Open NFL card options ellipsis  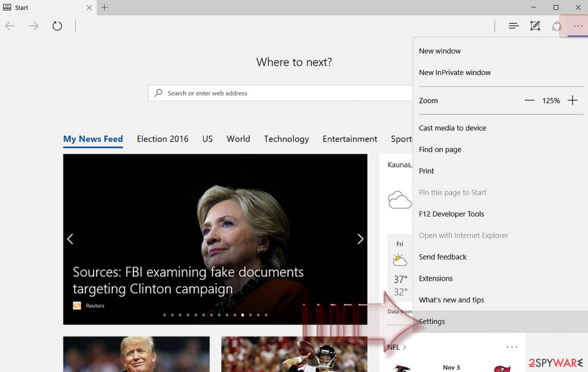point(512,347)
